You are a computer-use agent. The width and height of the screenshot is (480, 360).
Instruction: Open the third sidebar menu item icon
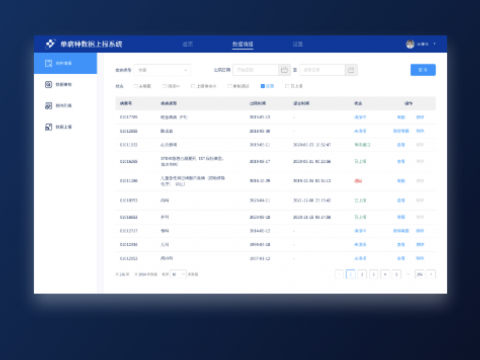pyautogui.click(x=49, y=106)
